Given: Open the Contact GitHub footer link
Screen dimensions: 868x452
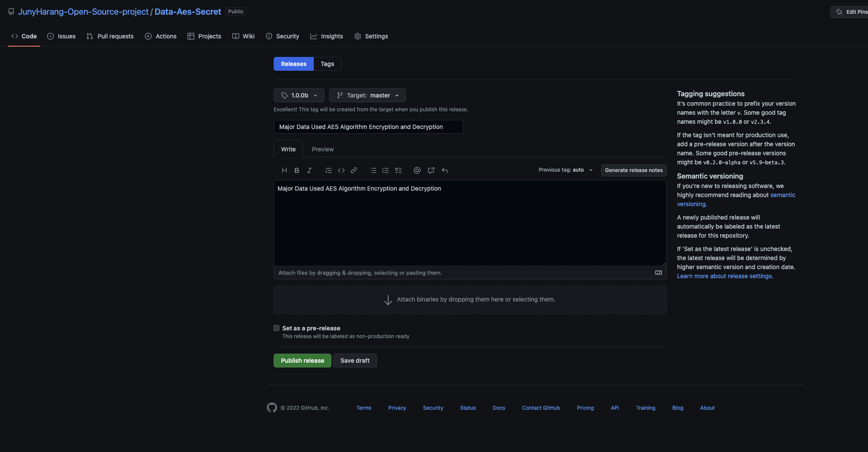Looking at the screenshot, I should (541, 408).
